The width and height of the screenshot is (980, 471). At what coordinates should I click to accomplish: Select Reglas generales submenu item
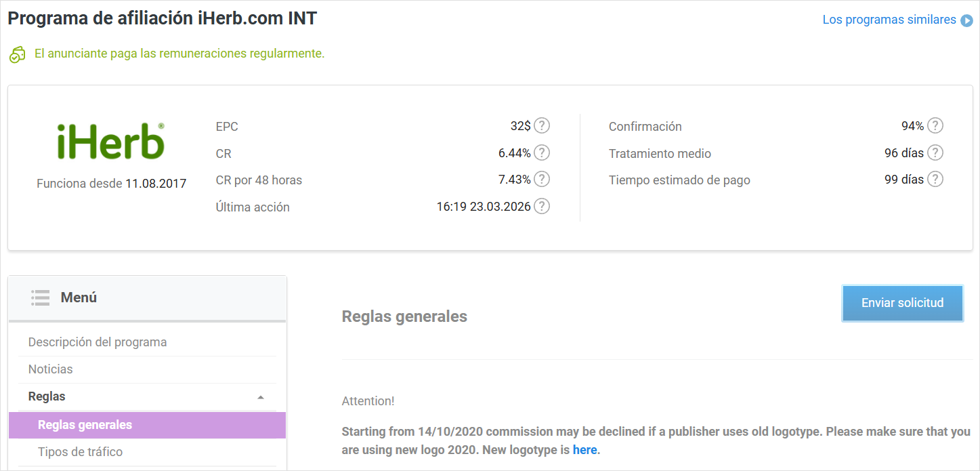[85, 425]
